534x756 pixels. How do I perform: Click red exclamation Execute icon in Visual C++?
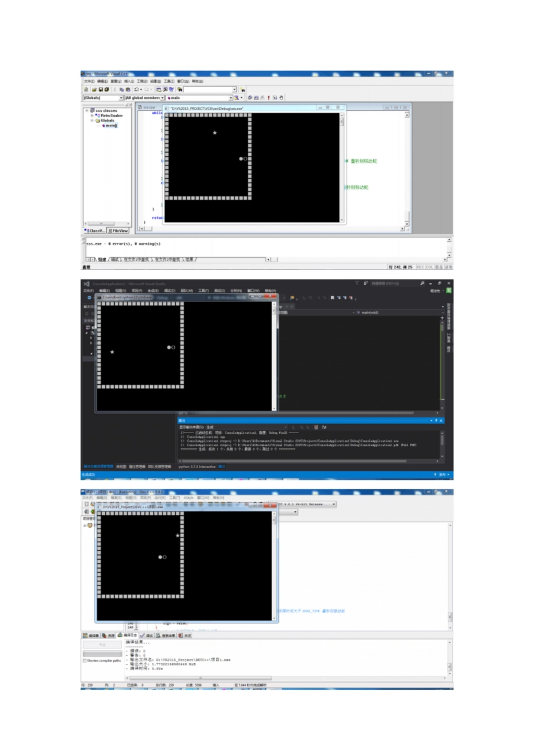click(x=269, y=97)
